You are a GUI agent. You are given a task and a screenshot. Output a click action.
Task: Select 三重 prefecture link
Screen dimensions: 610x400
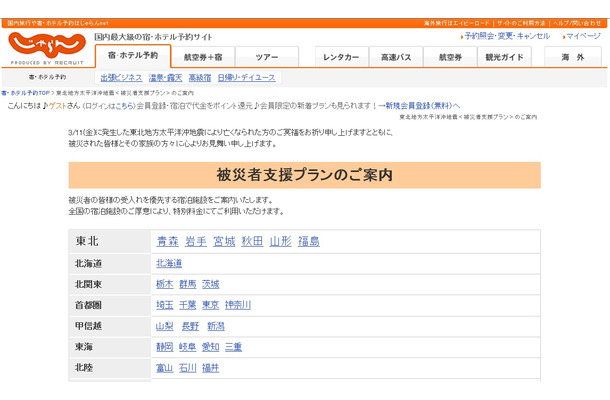click(233, 347)
